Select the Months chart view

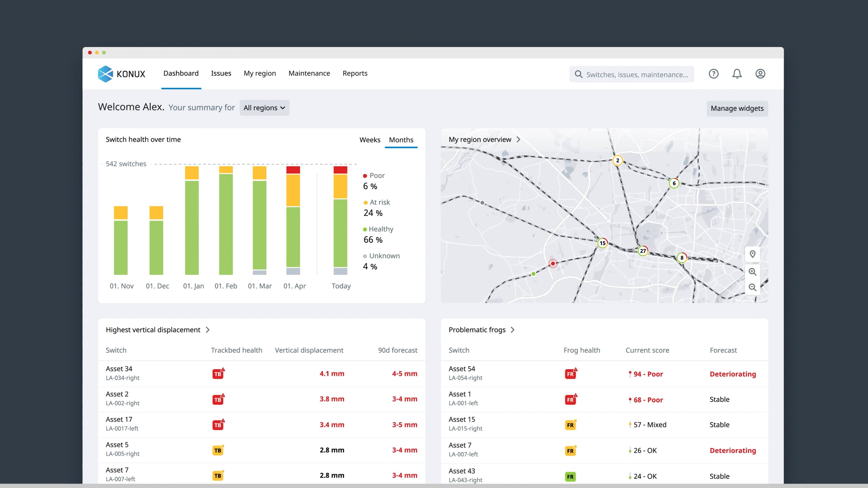point(401,140)
